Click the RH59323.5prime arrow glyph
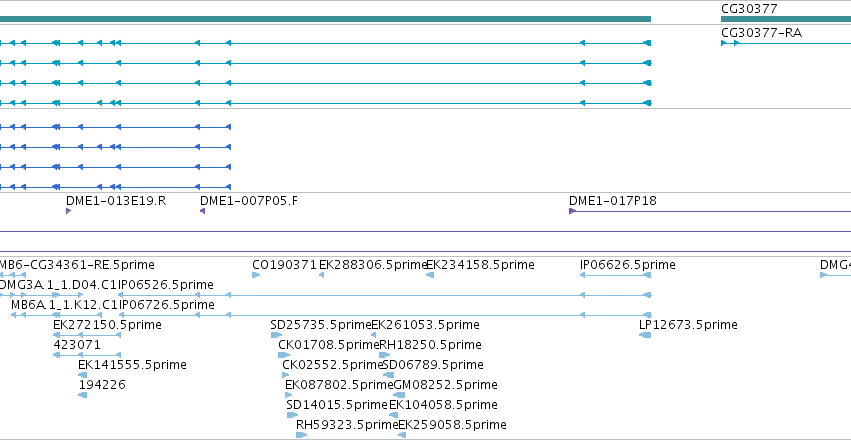 [x=302, y=435]
